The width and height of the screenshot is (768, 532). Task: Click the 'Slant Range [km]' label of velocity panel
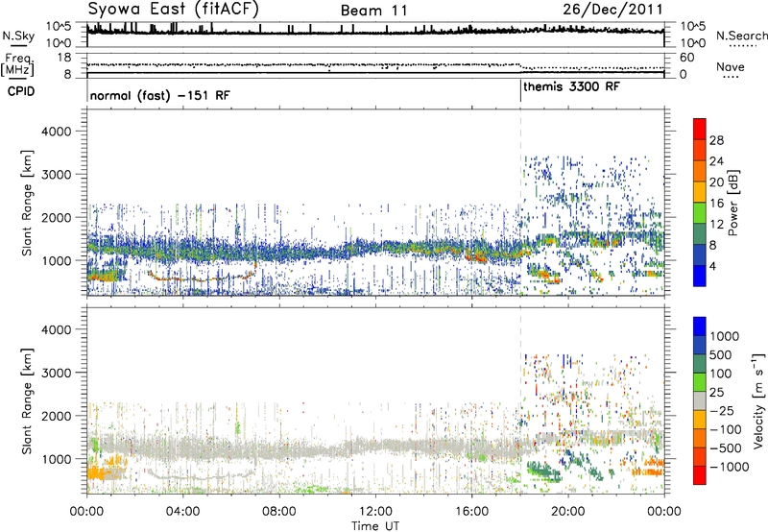27,400
